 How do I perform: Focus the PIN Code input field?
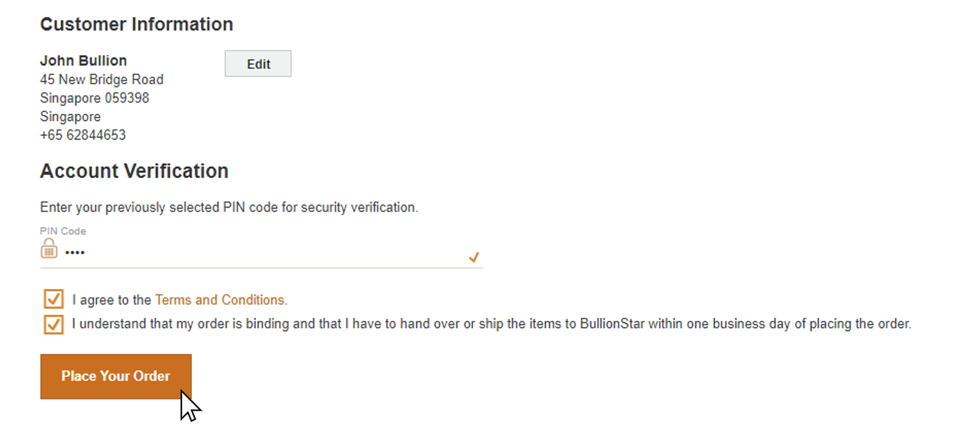(261, 253)
